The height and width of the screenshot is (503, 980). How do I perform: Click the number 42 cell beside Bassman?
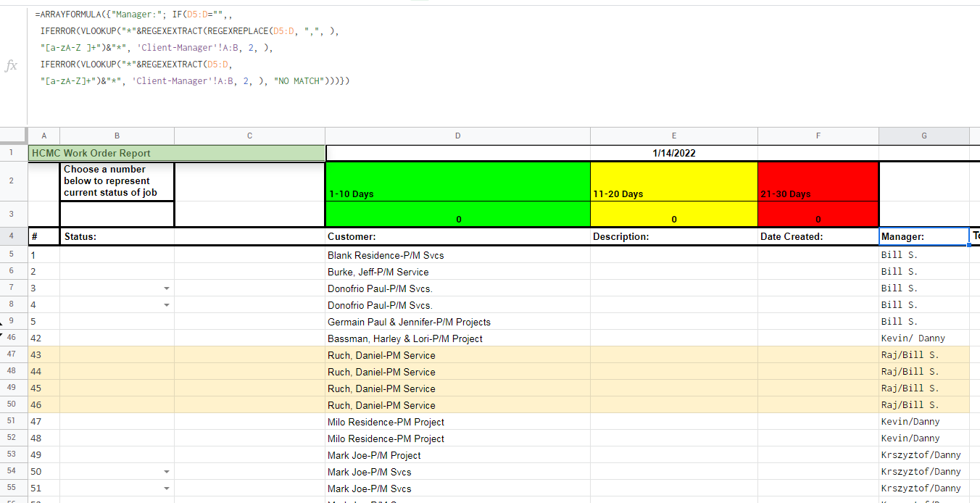(44, 338)
